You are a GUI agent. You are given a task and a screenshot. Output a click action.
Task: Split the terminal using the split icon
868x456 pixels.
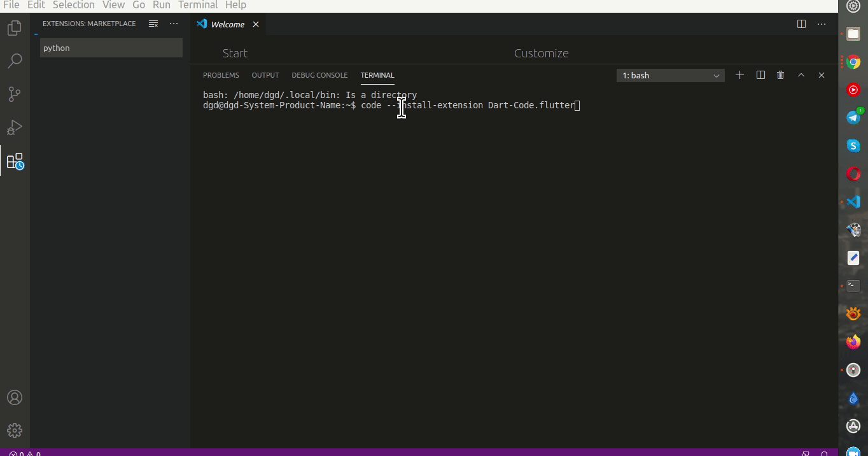[760, 75]
